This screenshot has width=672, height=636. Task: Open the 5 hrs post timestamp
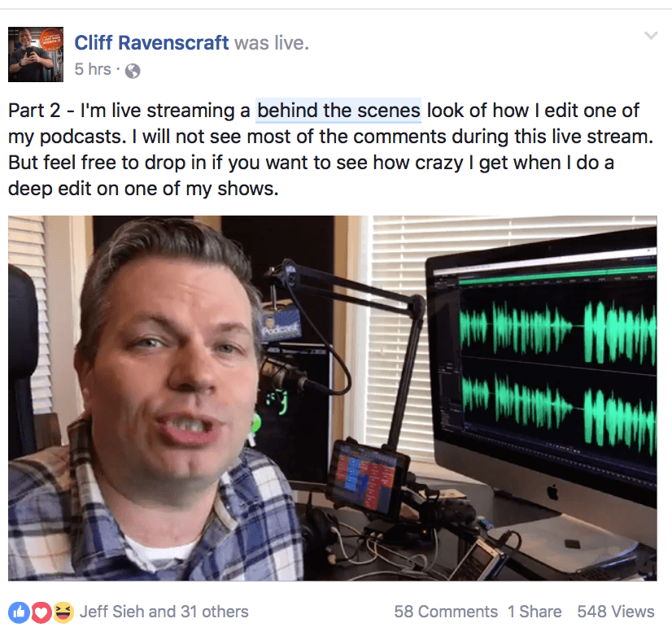point(93,69)
